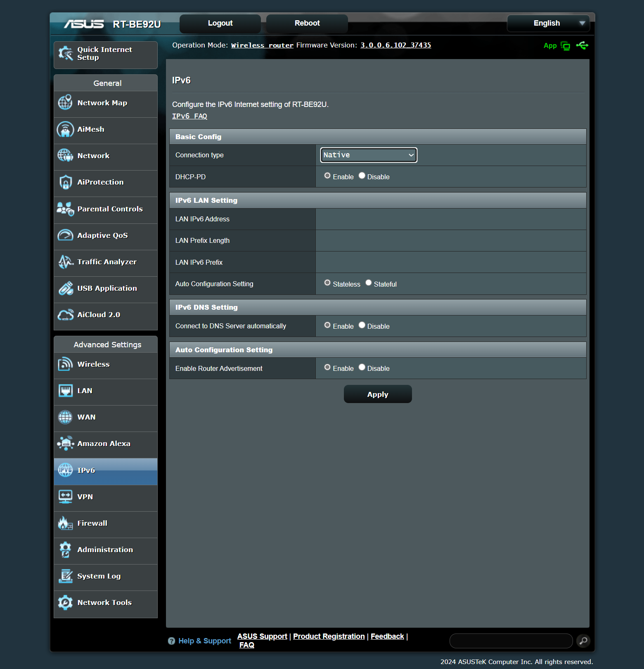
Task: Open the footer FAQ link
Action: [x=247, y=645]
